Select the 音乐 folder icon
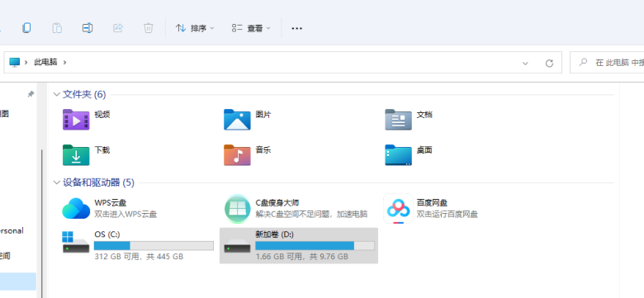 (237, 154)
